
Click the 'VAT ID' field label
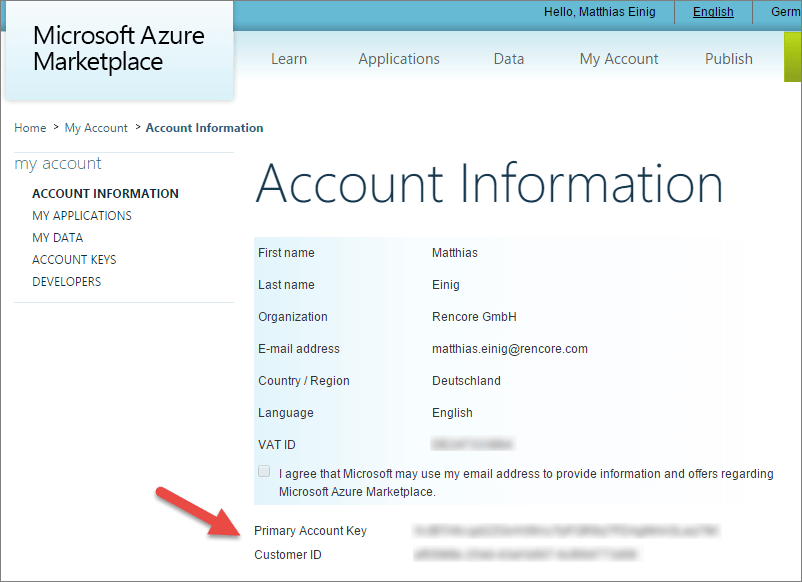click(x=277, y=445)
